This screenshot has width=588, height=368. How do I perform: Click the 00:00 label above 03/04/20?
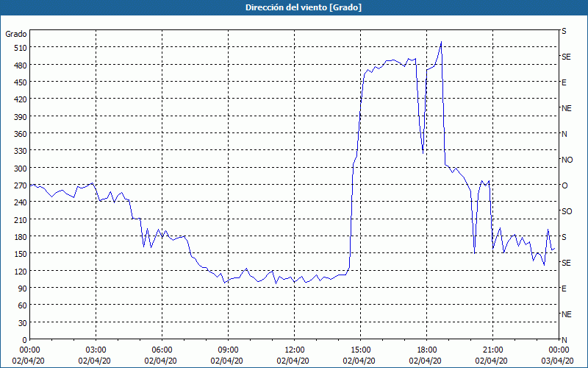[559, 350]
